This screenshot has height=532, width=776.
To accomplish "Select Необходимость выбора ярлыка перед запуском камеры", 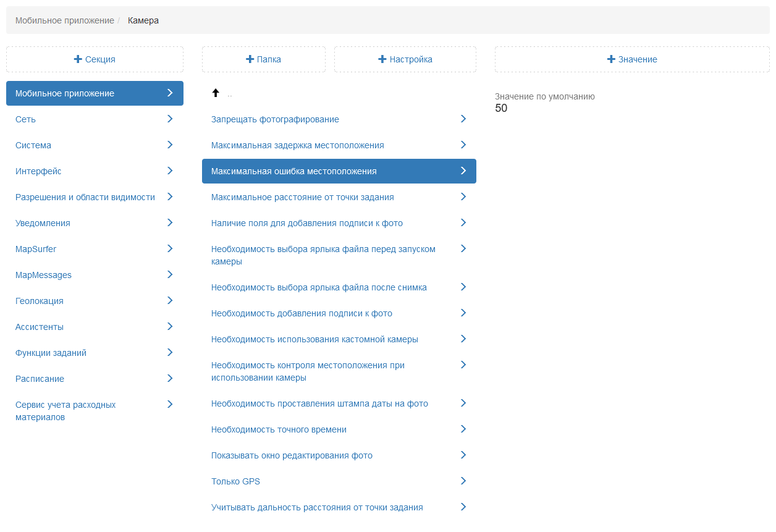I will (x=339, y=255).
